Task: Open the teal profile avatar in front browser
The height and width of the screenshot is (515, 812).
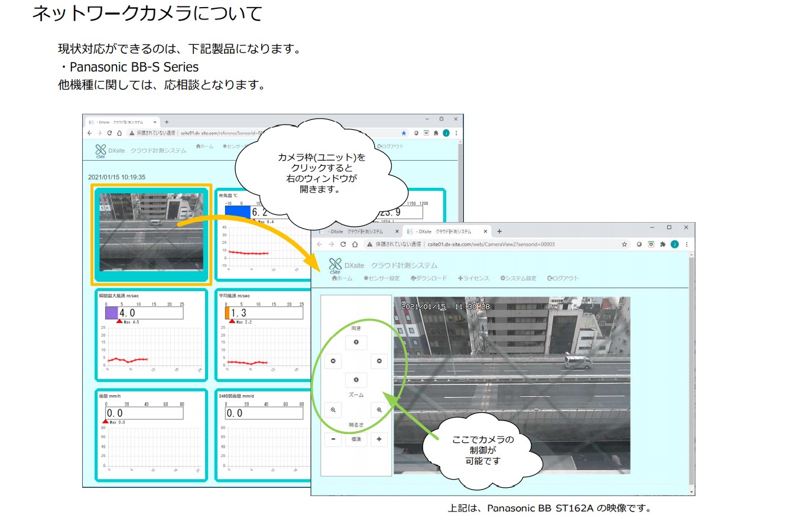Action: (674, 244)
